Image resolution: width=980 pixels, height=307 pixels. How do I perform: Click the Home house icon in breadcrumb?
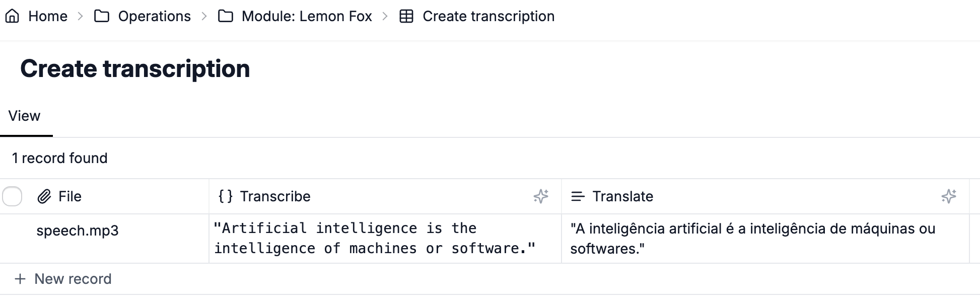point(12,16)
